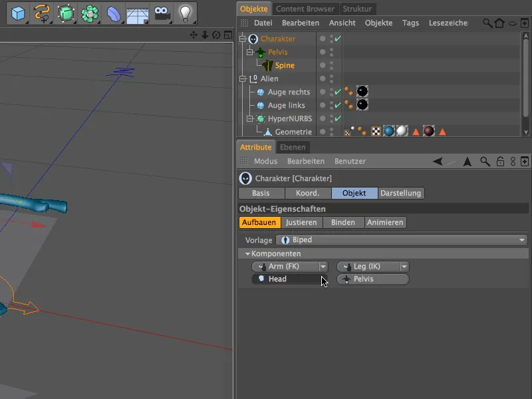
Task: Add a Light object
Action: 186,13
